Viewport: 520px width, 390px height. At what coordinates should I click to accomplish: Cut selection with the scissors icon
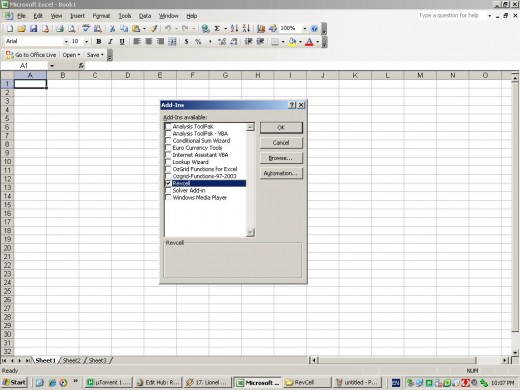point(112,29)
